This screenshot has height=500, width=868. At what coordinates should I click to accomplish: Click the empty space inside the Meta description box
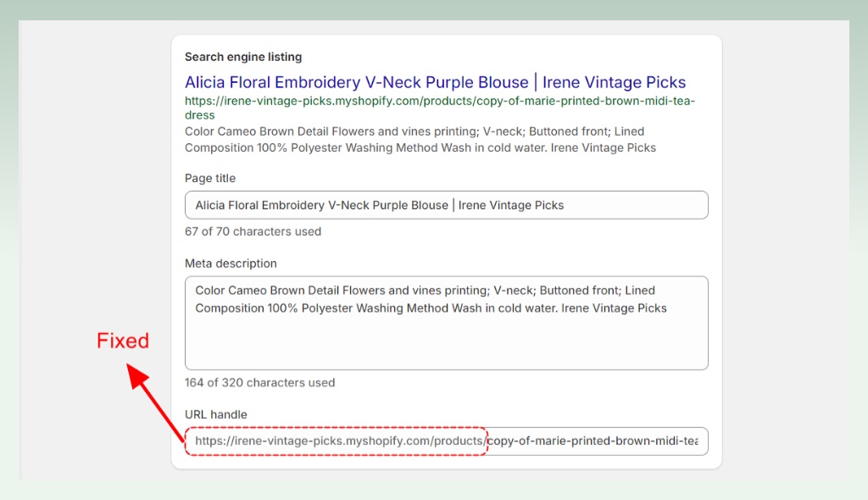click(x=446, y=343)
